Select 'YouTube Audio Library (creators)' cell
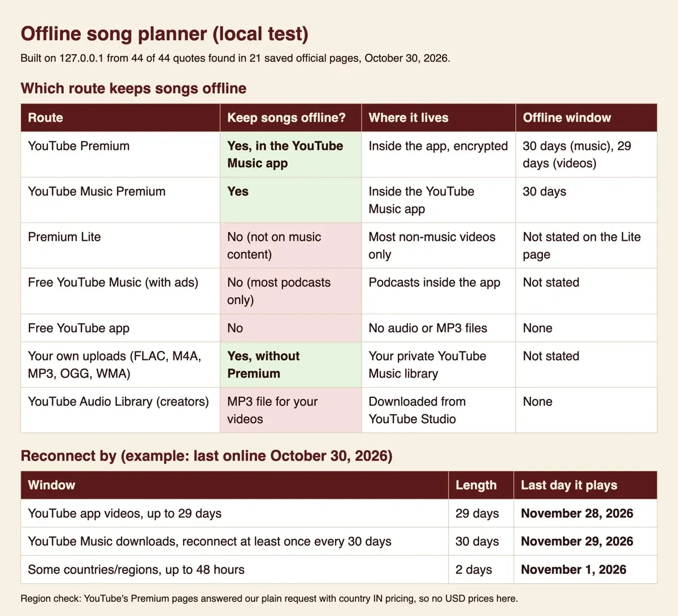This screenshot has height=616, width=678. pyautogui.click(x=120, y=410)
